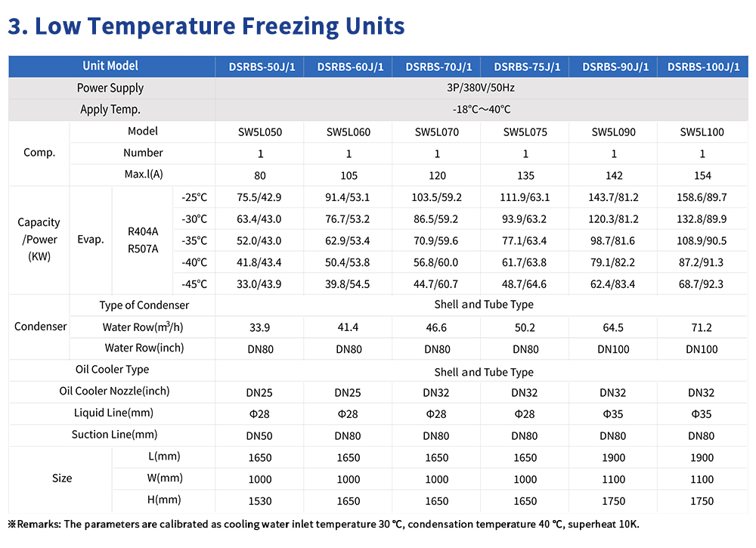Screen dimensions: 756x548
Task: Click the Type of Condenser label
Action: (x=144, y=305)
